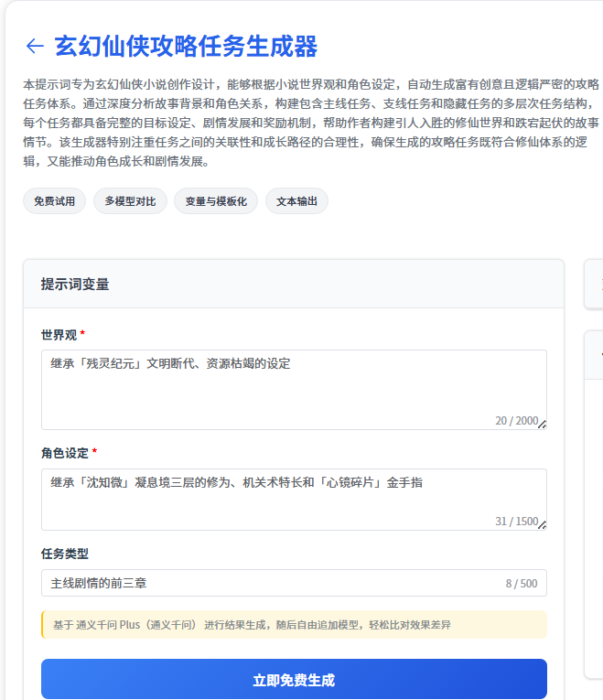Click the 20 / 2000 character counter
603x700 pixels.
[x=516, y=421]
